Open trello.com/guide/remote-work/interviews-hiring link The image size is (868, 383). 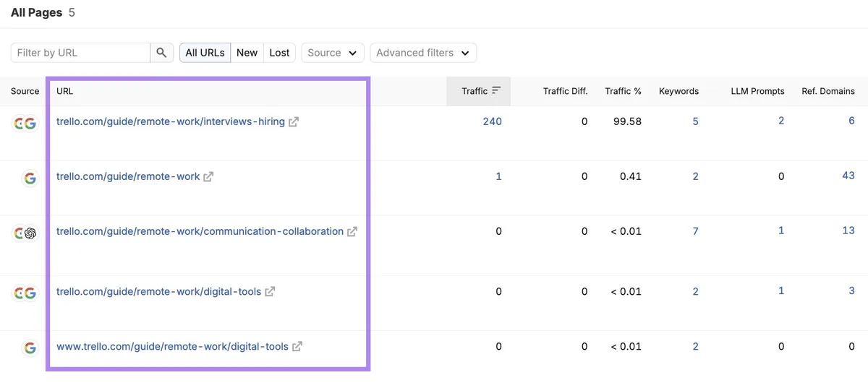click(x=171, y=121)
